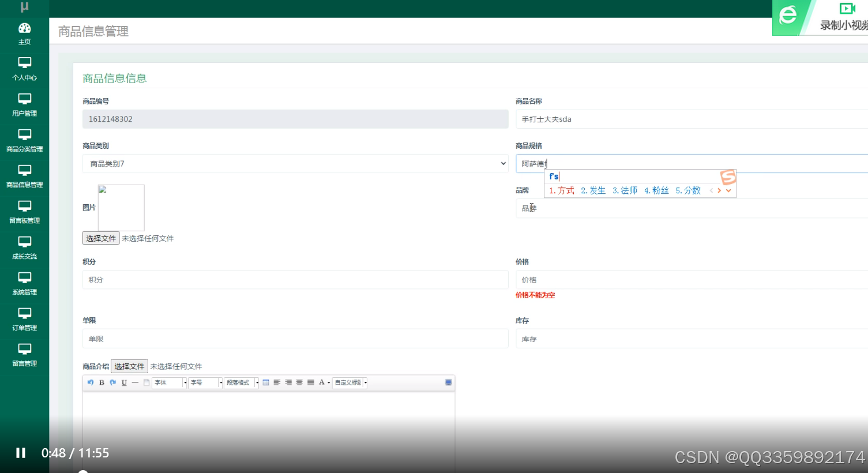Image resolution: width=868 pixels, height=473 pixels.
Task: Select IME candidate 4.粉丝
Action: (657, 190)
